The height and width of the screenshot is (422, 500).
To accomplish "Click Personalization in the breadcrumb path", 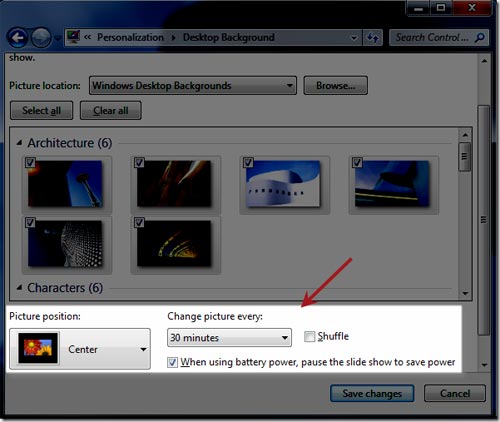I will [130, 37].
